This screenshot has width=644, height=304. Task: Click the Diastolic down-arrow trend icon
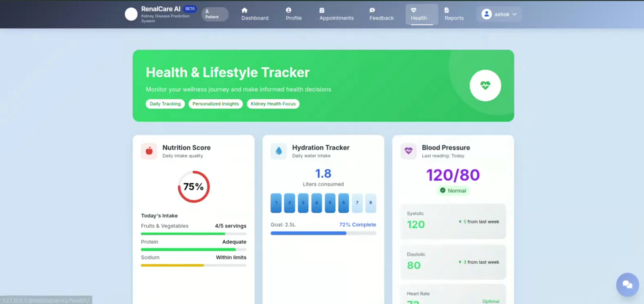(x=460, y=262)
